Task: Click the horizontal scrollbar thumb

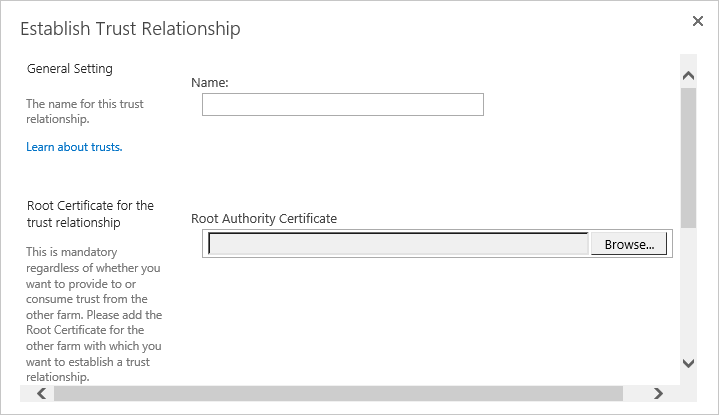Action: [338, 393]
